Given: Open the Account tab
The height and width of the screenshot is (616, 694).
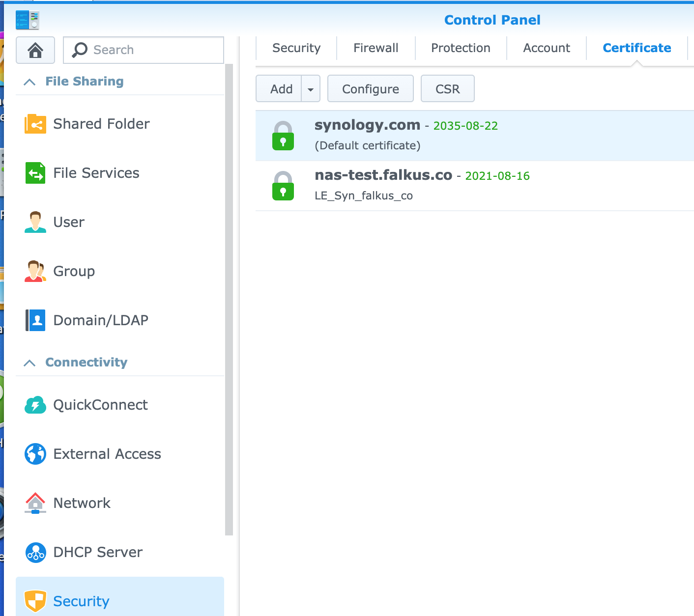Looking at the screenshot, I should [x=546, y=48].
